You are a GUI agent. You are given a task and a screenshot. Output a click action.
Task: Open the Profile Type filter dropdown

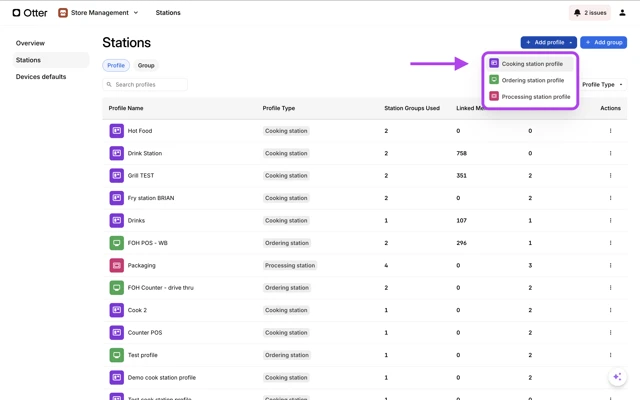602,85
